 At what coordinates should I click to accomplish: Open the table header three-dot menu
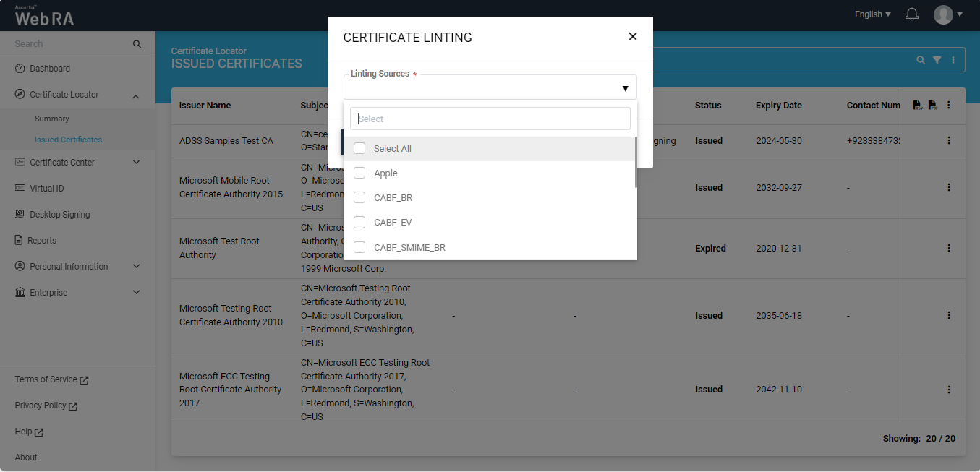pos(949,106)
